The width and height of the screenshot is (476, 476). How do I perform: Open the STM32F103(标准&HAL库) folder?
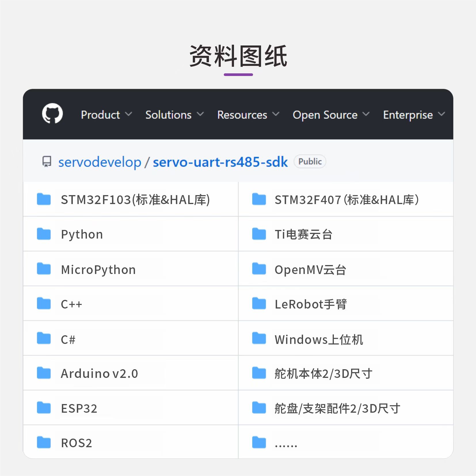point(135,200)
